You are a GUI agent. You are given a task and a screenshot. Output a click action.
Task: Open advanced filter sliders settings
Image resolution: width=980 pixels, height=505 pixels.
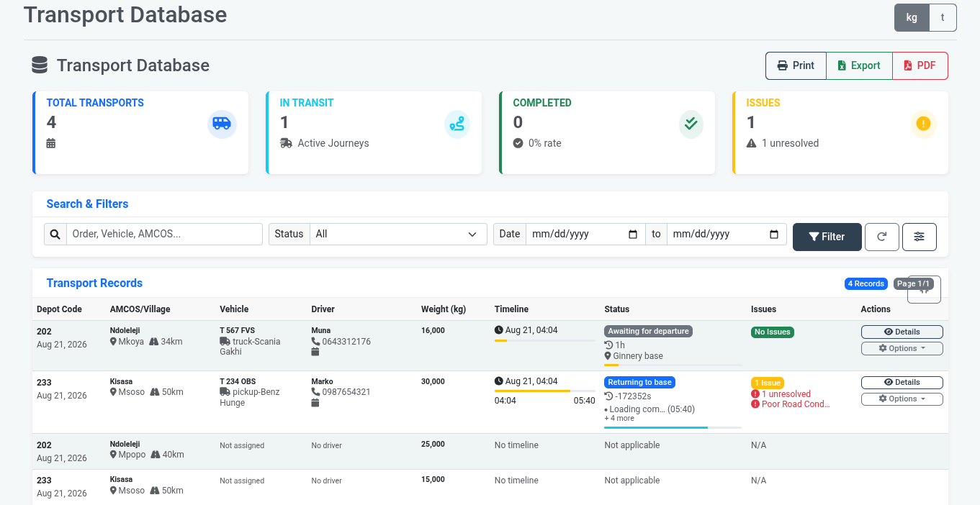pos(920,237)
